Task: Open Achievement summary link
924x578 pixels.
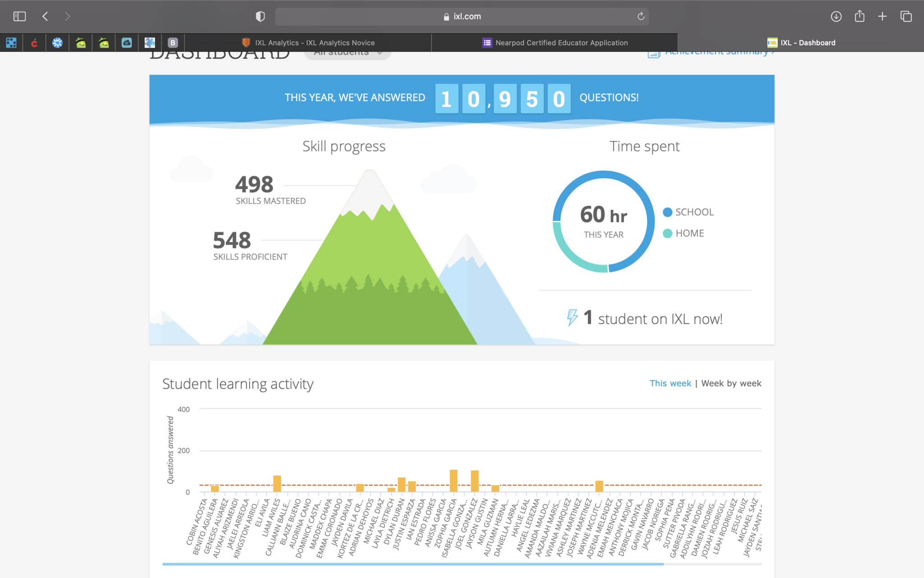Action: 717,53
